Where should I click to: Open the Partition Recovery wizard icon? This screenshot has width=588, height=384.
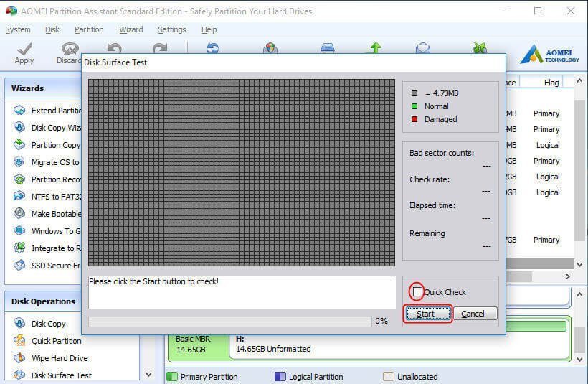[19, 179]
